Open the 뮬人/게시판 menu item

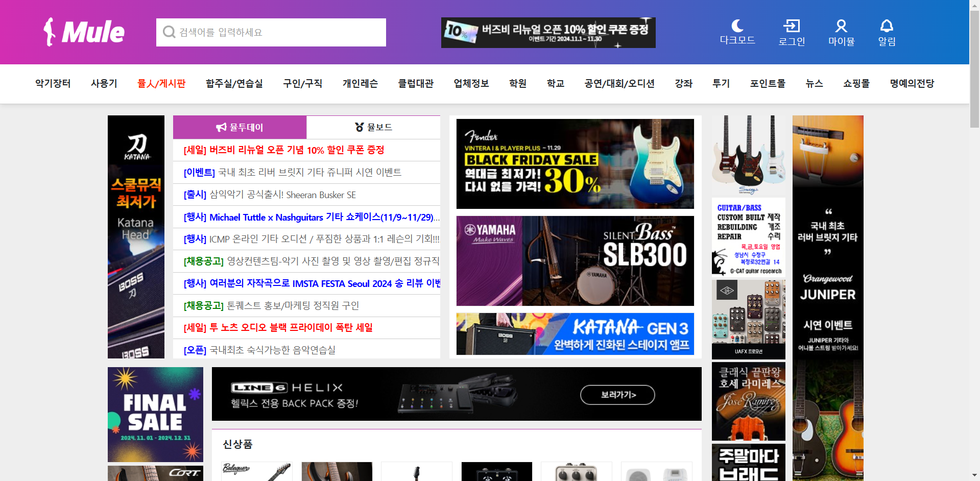click(x=161, y=83)
